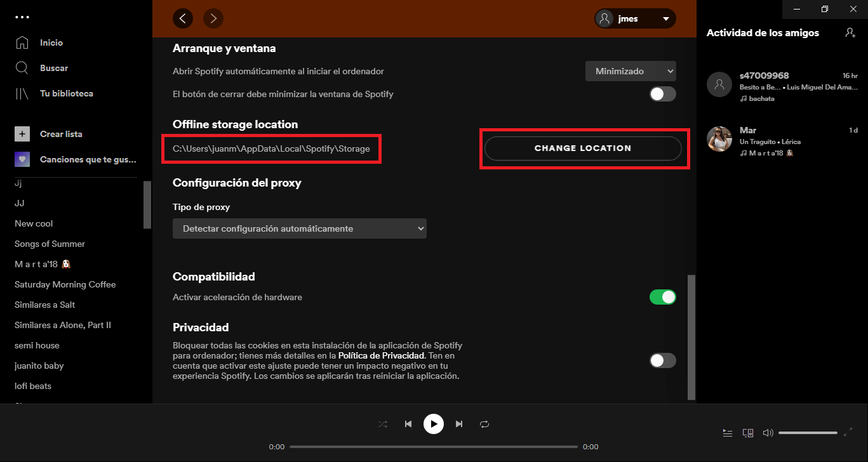Toggle close button minimizes Spotify window

point(663,94)
